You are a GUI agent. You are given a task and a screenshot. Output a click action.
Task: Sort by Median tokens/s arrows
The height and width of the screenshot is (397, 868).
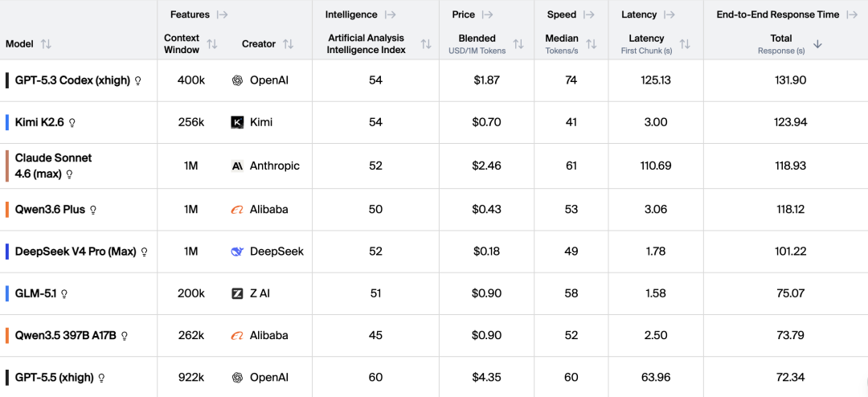pos(592,43)
